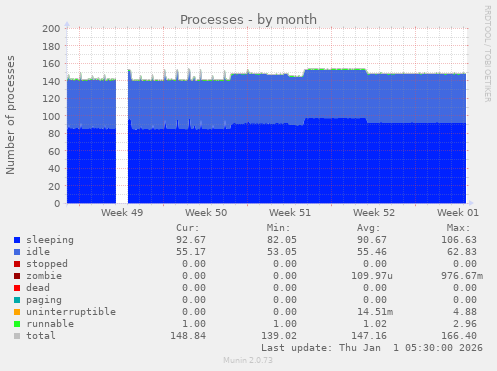
Task: Click the 'zombie' legend label
Action: click(44, 276)
